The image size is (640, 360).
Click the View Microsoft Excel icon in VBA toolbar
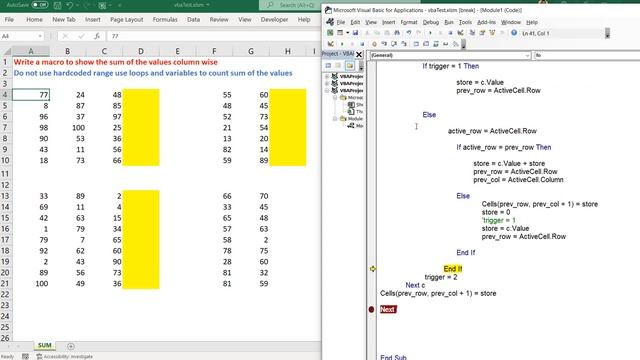[x=330, y=33]
